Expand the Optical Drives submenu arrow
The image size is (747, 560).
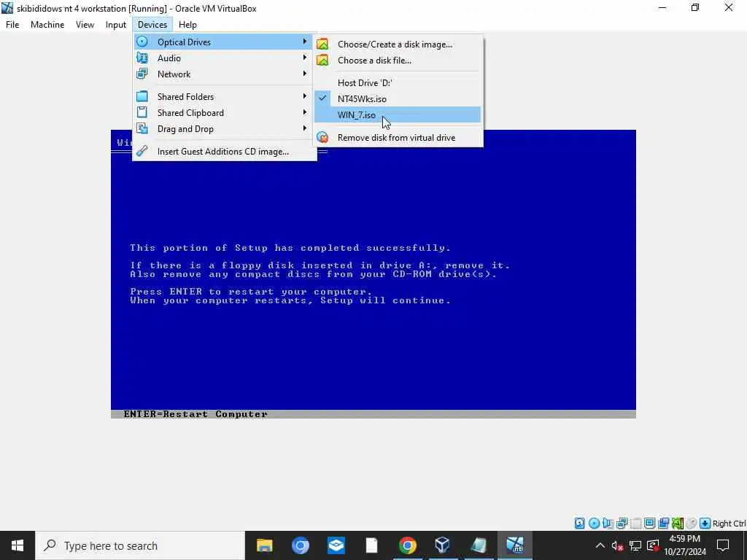(304, 42)
